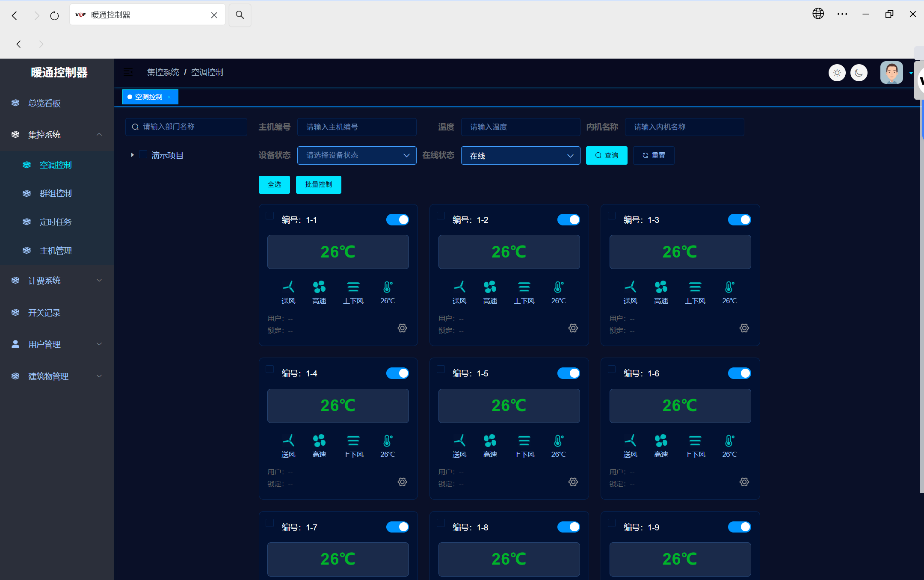
Task: Click the high speed icon on card 1-5
Action: coord(490,440)
